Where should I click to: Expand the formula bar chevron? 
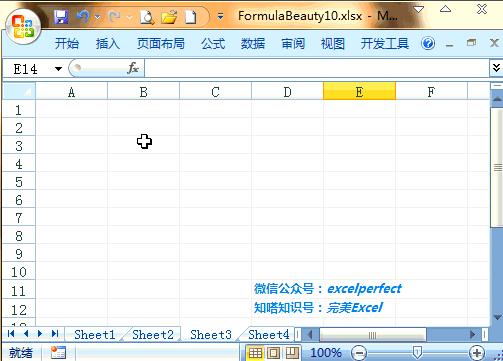[x=496, y=68]
